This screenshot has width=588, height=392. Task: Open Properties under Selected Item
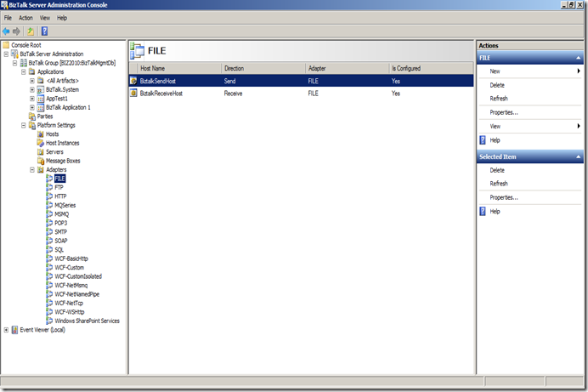(504, 197)
